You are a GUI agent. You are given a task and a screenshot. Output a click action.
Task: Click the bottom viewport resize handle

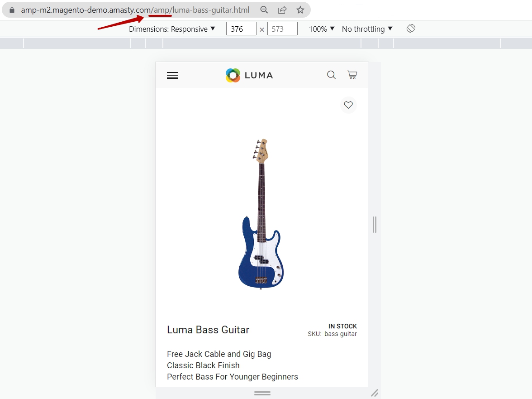tap(262, 393)
